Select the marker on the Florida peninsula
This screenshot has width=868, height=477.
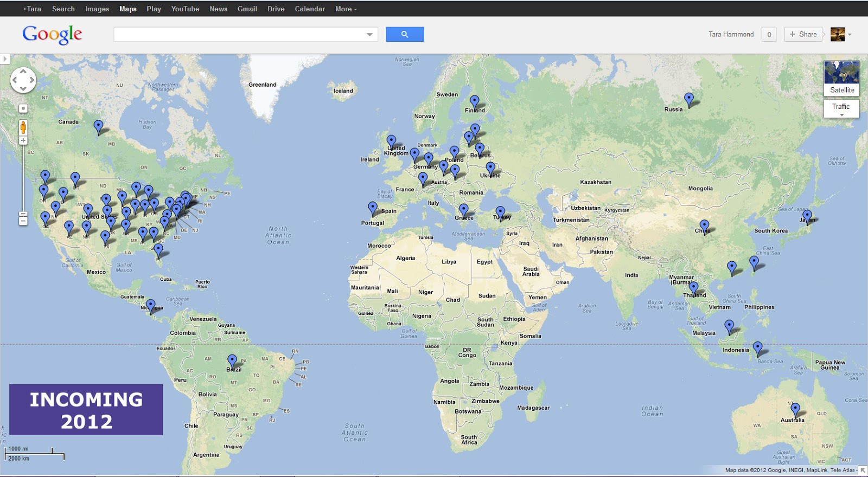158,252
